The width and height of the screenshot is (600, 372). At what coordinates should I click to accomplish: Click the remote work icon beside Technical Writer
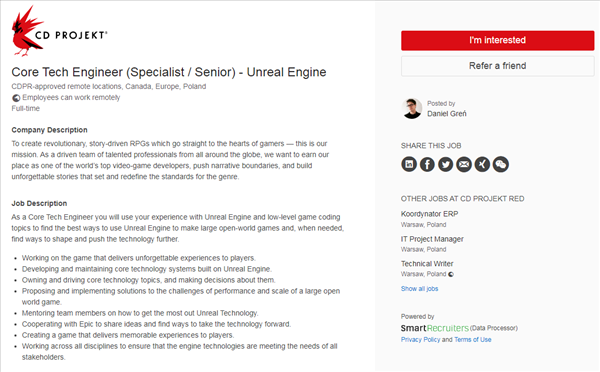[x=451, y=274]
